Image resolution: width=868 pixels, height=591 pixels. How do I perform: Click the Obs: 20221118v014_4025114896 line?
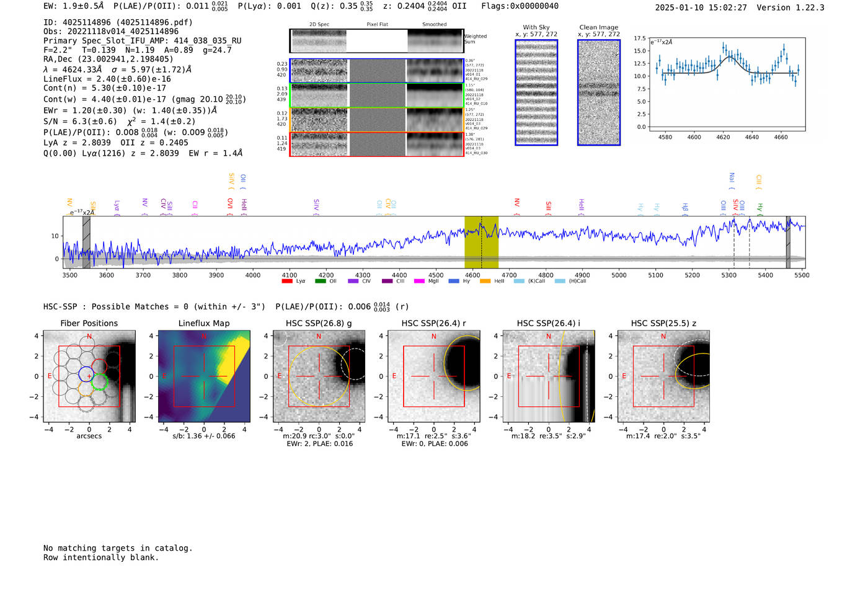click(111, 32)
